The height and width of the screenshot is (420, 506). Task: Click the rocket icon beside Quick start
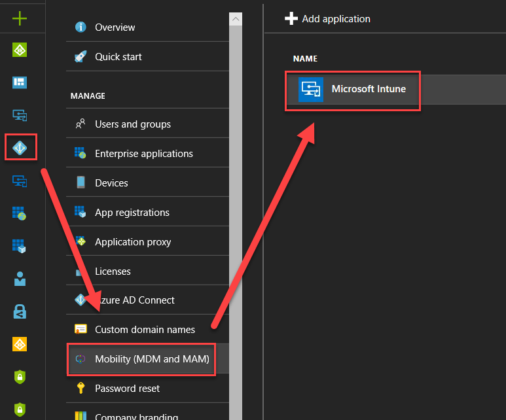pos(81,56)
